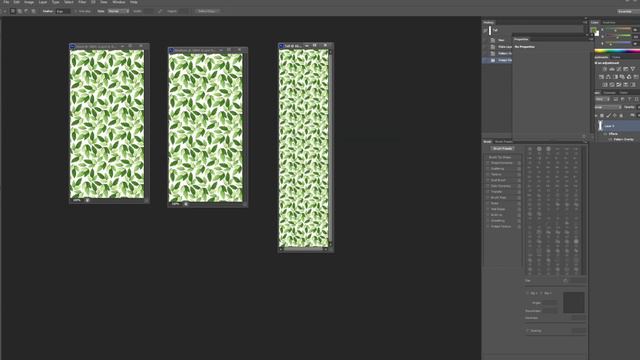Screen dimensions: 640x360
Task: Toggle Spacing checkbox in Brush panel
Action: click(x=527, y=331)
